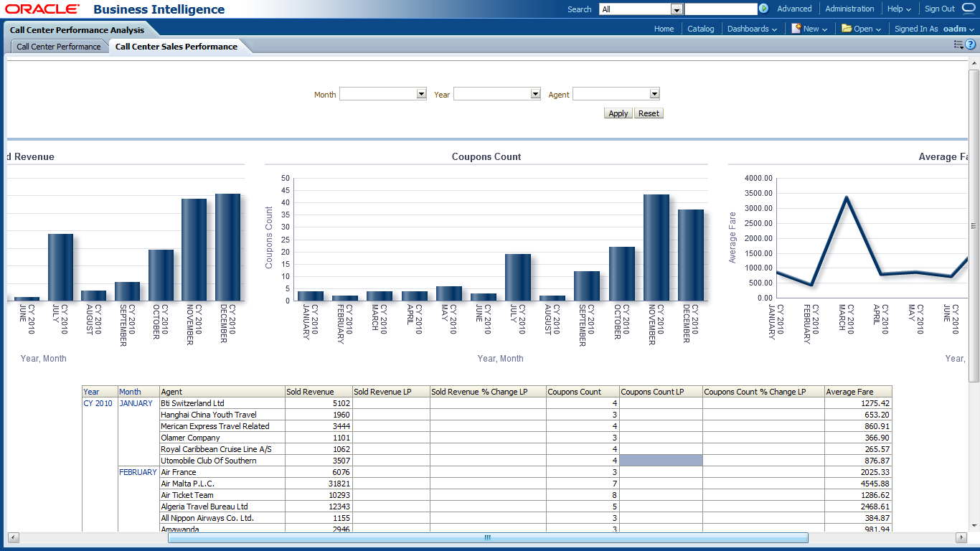This screenshot has height=551, width=980.
Task: Expand the Agent filter dropdown
Action: tap(654, 94)
